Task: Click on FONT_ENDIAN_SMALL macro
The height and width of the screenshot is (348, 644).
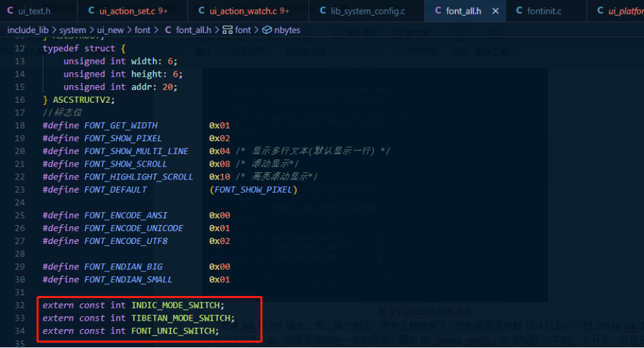Action: point(128,280)
